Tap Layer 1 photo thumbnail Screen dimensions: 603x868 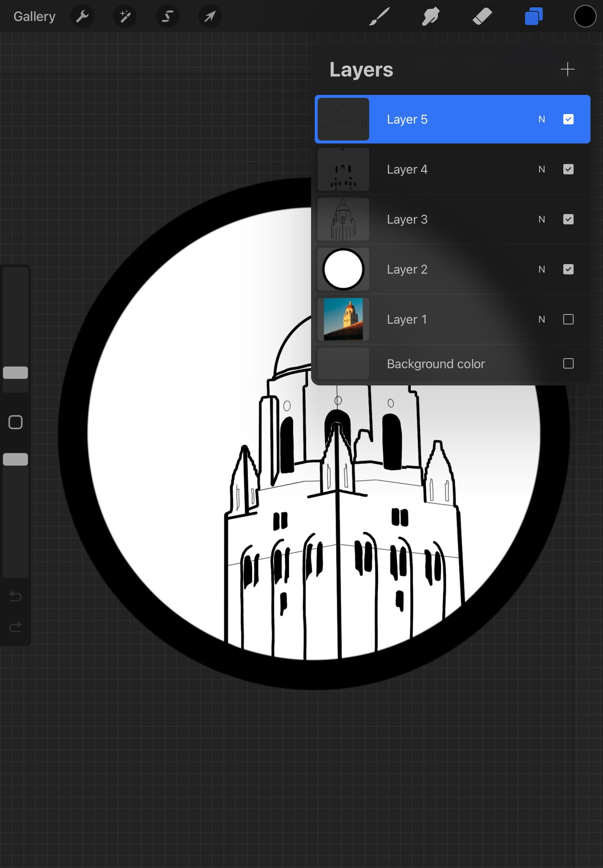click(343, 319)
